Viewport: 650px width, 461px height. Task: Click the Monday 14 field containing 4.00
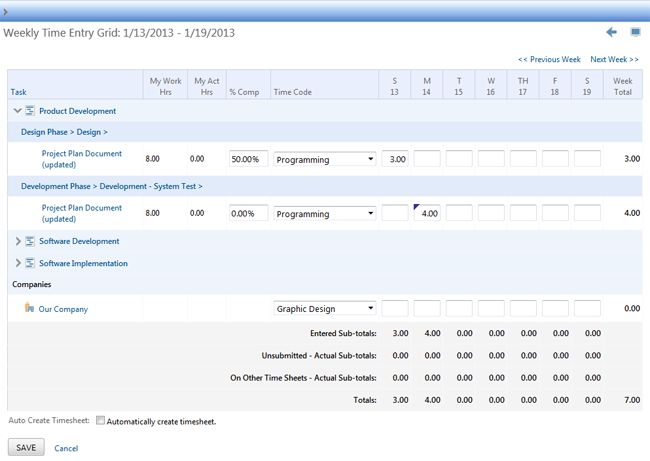(427, 213)
